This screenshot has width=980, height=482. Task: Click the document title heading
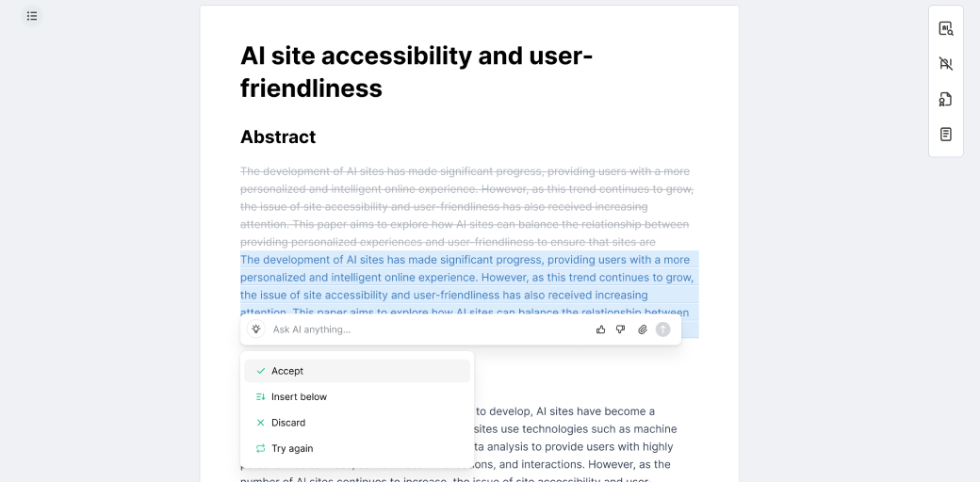pos(416,72)
